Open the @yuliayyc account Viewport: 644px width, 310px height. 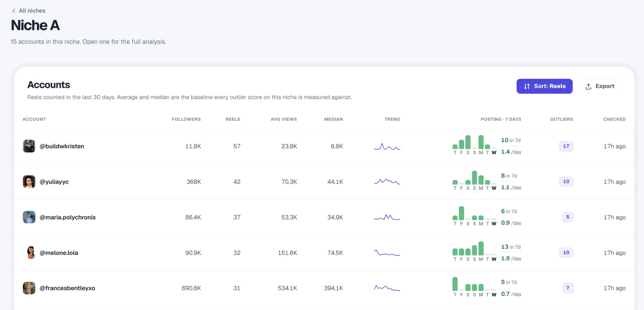[x=54, y=182]
